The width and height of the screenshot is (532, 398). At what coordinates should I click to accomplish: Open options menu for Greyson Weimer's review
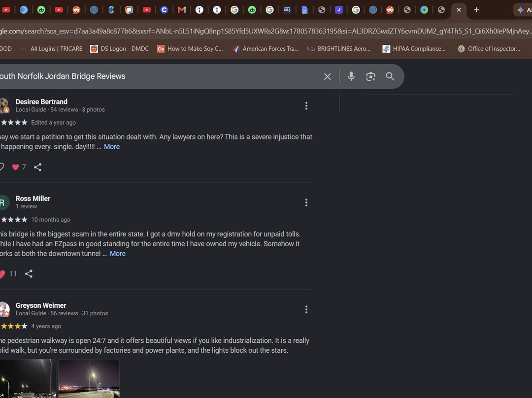tap(306, 309)
